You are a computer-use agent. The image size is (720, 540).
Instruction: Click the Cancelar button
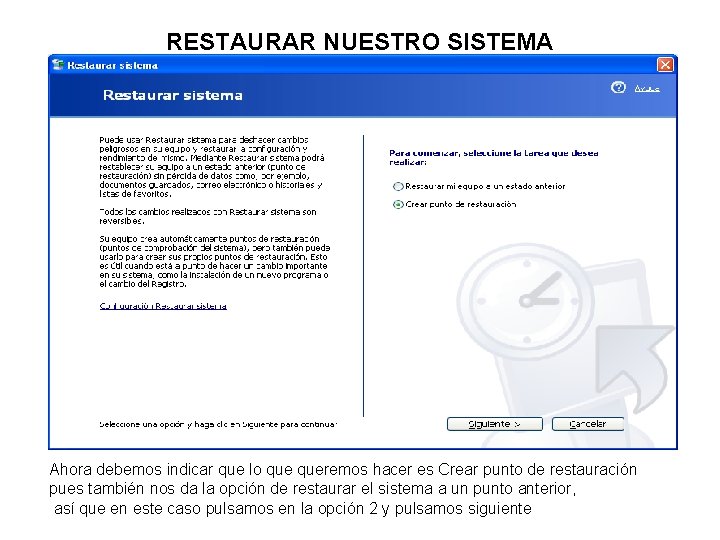(588, 424)
